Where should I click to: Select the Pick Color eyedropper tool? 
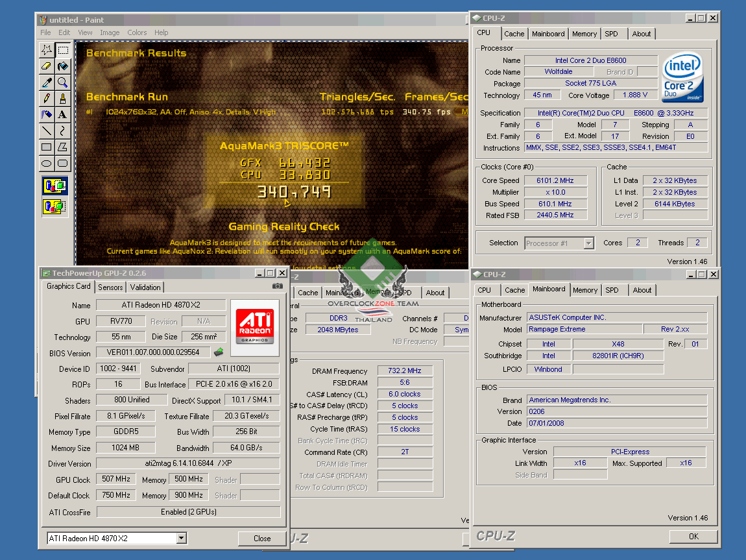[x=47, y=82]
